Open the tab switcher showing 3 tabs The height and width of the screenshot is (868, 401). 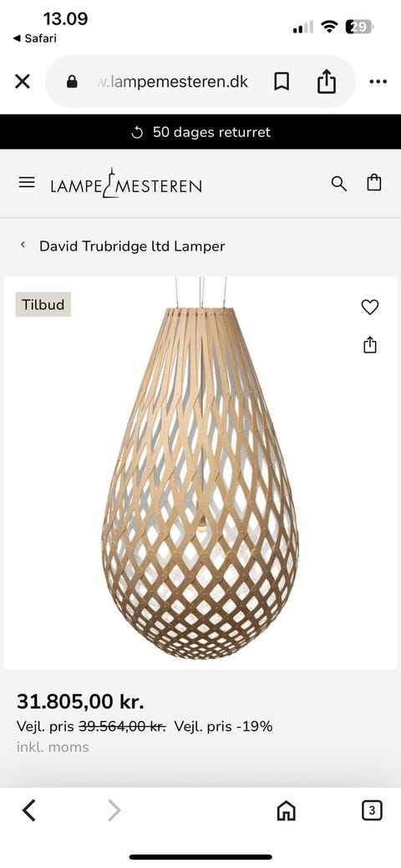[x=372, y=810]
